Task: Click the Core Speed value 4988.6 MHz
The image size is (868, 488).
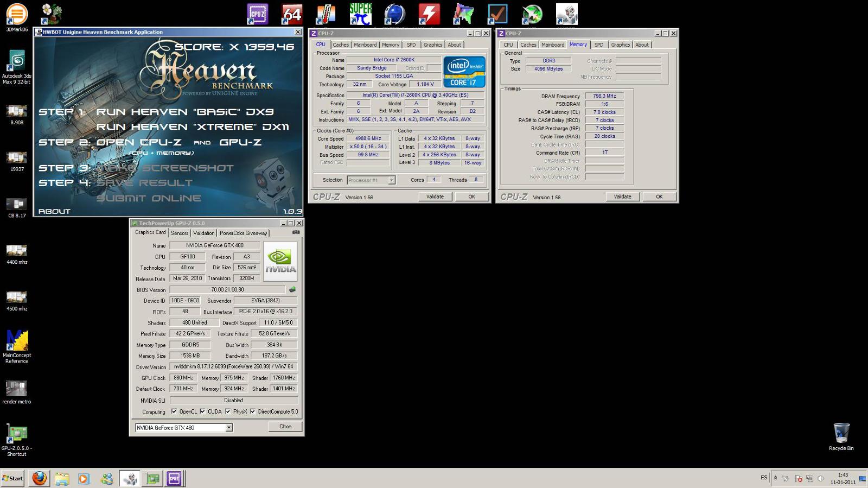Action: [x=368, y=138]
